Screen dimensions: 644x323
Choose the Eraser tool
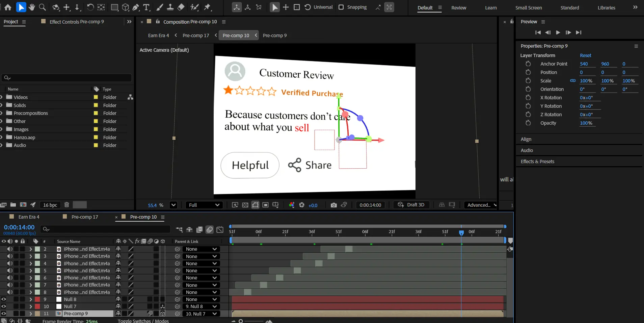point(181,7)
